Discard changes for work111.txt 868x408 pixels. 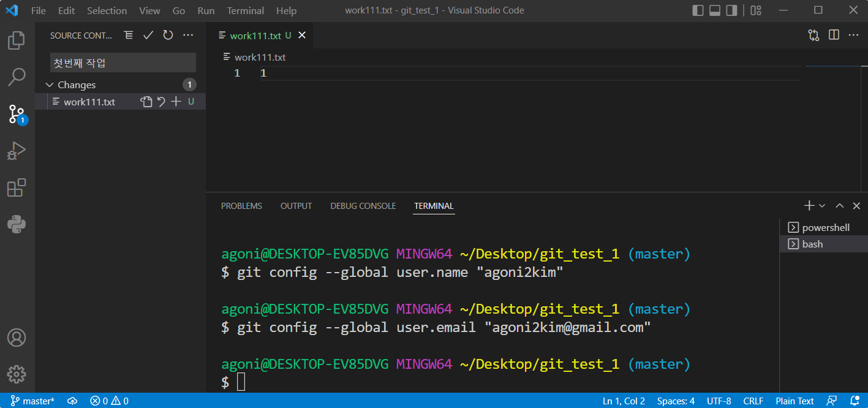pos(161,102)
